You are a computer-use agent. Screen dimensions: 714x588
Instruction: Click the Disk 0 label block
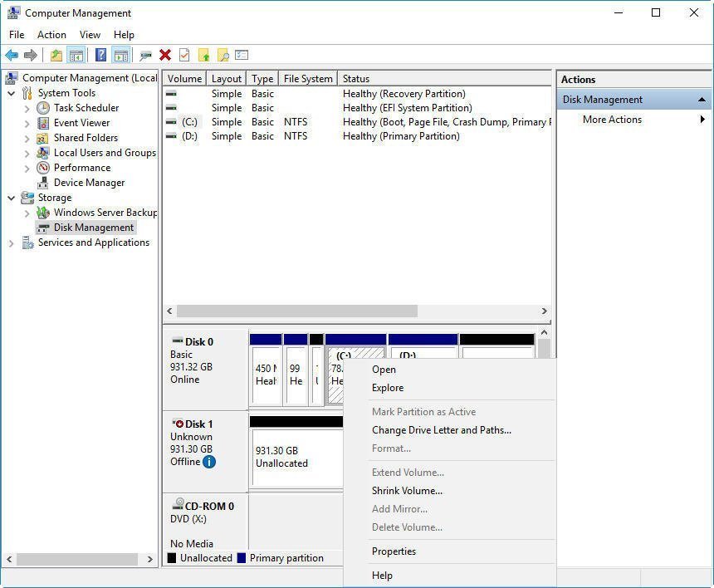click(205, 370)
